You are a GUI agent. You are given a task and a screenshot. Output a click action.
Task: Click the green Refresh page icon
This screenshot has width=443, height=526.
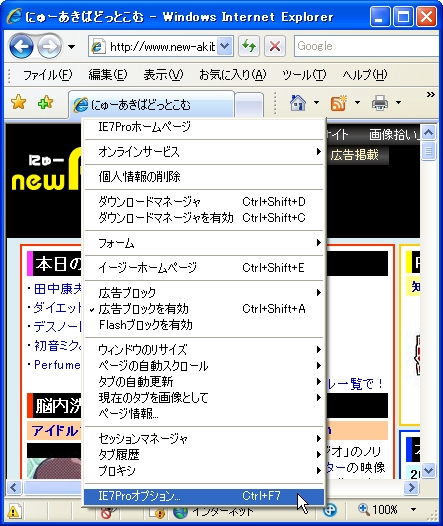click(x=249, y=46)
